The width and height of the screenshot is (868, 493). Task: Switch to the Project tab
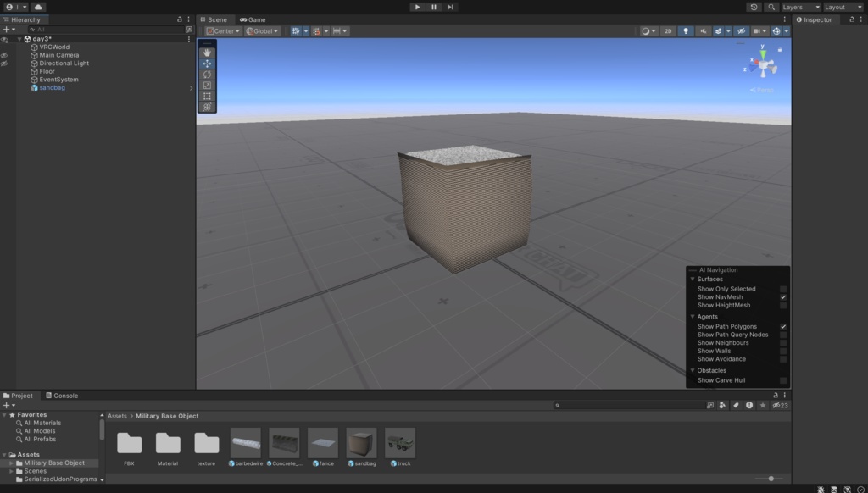pos(19,396)
